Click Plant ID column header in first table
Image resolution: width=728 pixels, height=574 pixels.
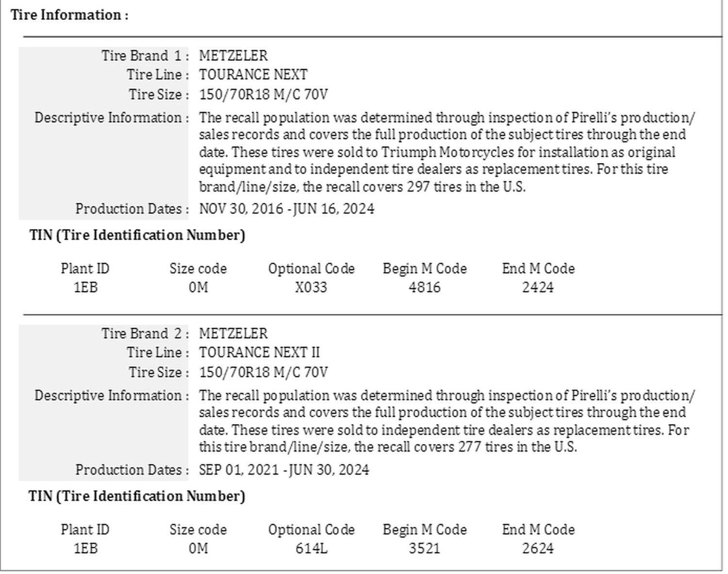coord(85,269)
